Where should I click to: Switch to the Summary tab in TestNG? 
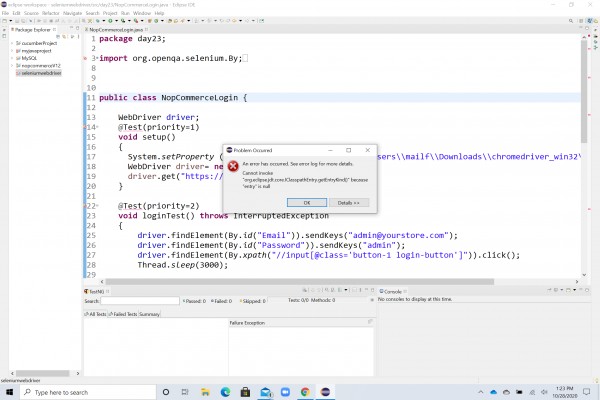coord(149,314)
